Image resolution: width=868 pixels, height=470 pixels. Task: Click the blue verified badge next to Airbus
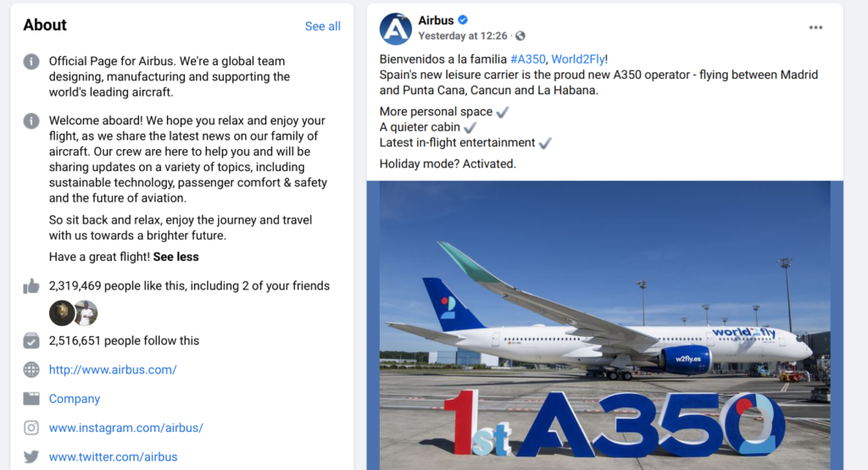[x=463, y=20]
